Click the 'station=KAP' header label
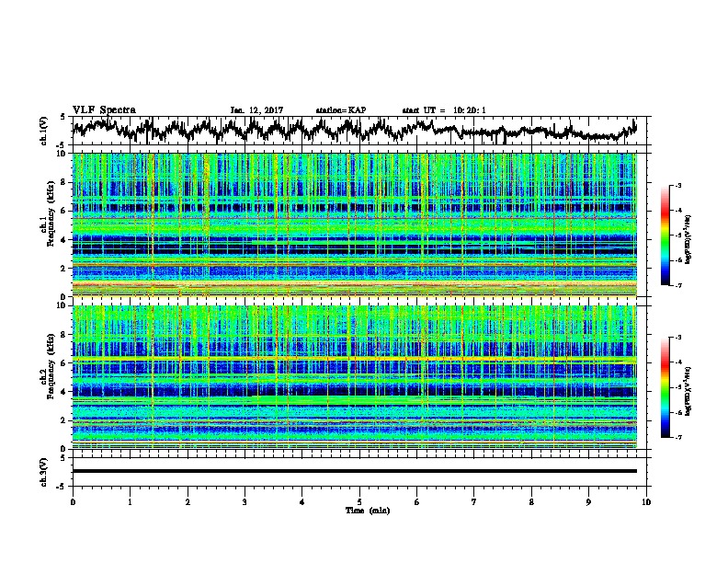Viewport: 728px width, 563px height. pos(341,110)
